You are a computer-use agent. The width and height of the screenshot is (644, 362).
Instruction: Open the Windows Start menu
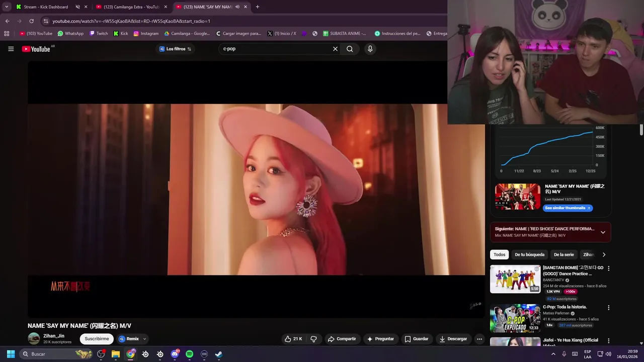[11, 354]
